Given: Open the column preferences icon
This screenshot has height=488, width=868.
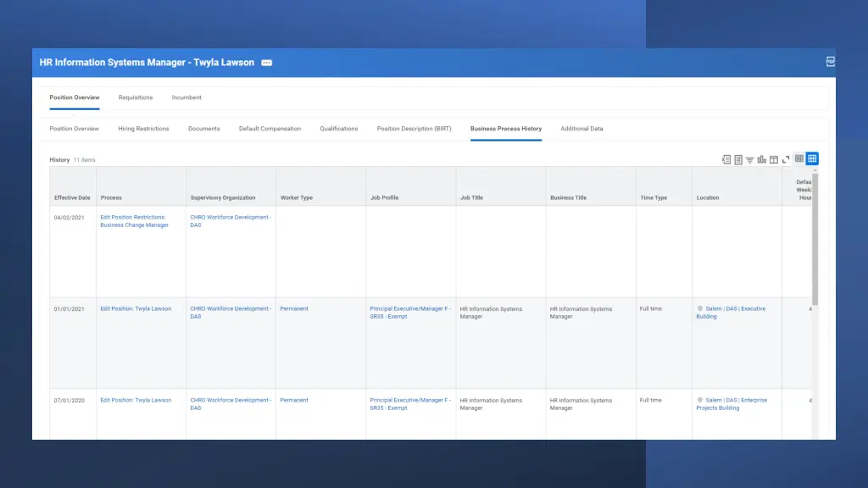Looking at the screenshot, I should [774, 159].
